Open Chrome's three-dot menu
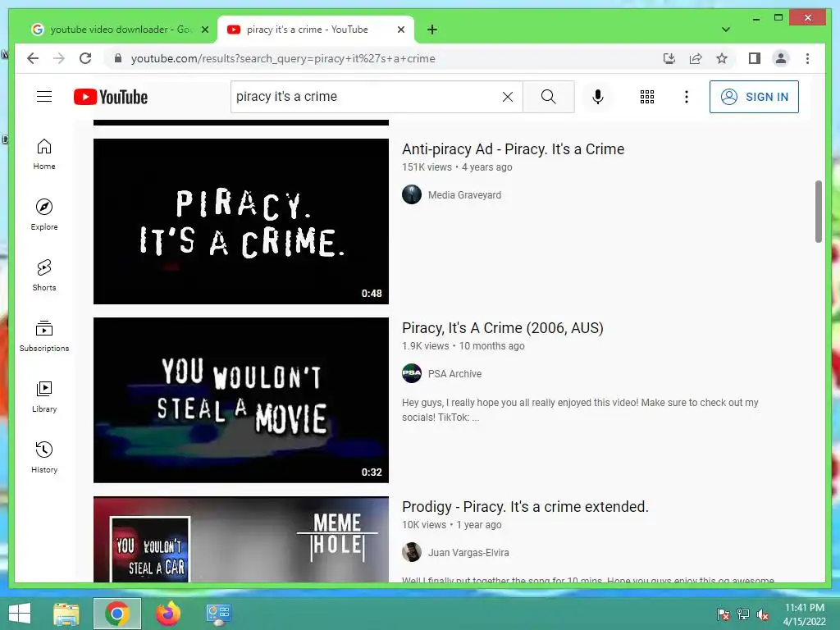840x630 pixels. pyautogui.click(x=807, y=58)
